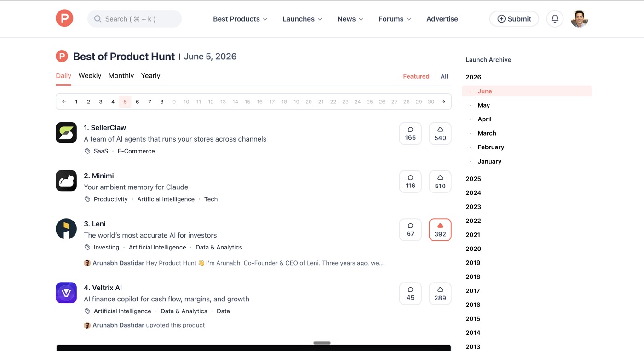The image size is (644, 351).
Task: Expand the 2023 archive year
Action: 473,207
